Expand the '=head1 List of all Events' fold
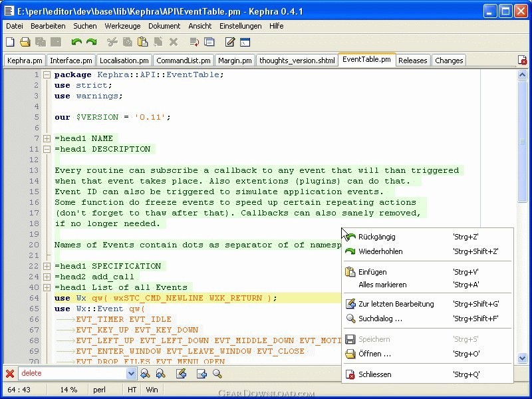The height and width of the screenshot is (399, 532). click(47, 287)
